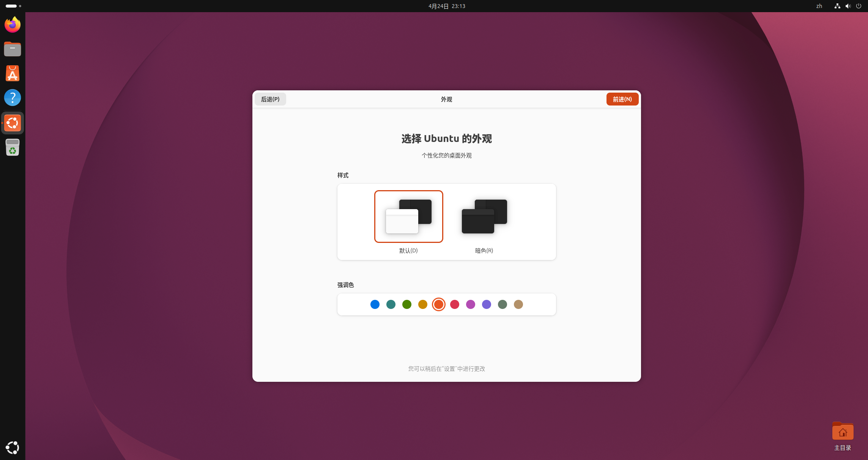Open the Help question mark icon

[13, 98]
